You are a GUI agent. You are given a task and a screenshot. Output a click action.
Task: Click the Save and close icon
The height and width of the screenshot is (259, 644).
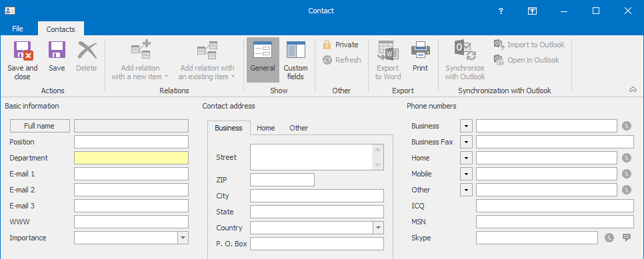23,50
